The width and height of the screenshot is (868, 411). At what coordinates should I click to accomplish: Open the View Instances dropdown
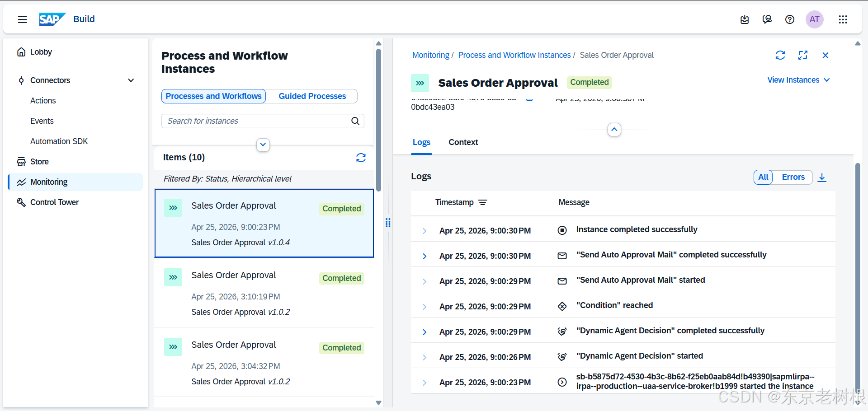tap(798, 80)
